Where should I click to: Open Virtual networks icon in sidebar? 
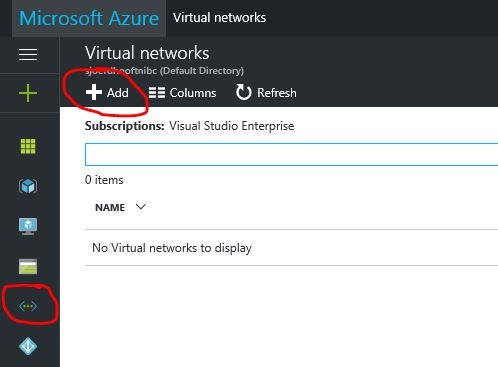point(28,306)
